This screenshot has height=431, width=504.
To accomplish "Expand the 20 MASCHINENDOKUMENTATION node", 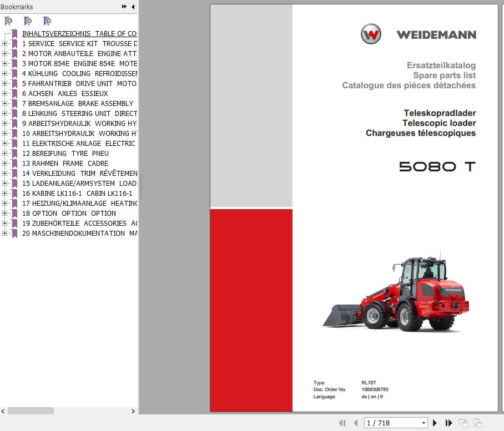I will [4, 233].
